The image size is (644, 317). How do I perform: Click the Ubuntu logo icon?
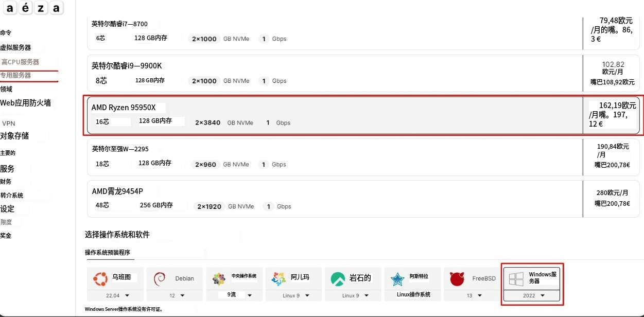click(x=99, y=278)
